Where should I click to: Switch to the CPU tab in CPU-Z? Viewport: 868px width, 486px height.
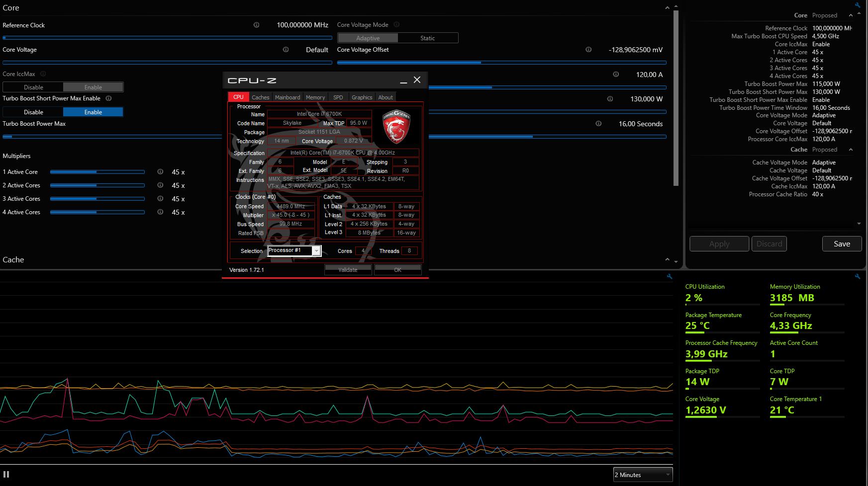238,97
